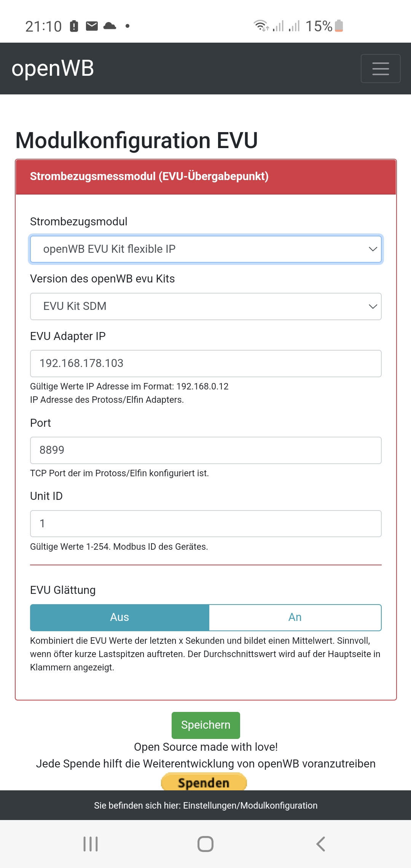This screenshot has height=868, width=411.
Task: Click the Speichern button
Action: (205, 725)
